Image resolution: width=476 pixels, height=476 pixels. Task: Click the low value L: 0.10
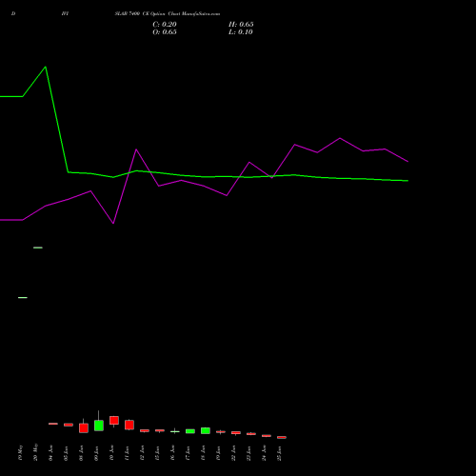pos(241,32)
